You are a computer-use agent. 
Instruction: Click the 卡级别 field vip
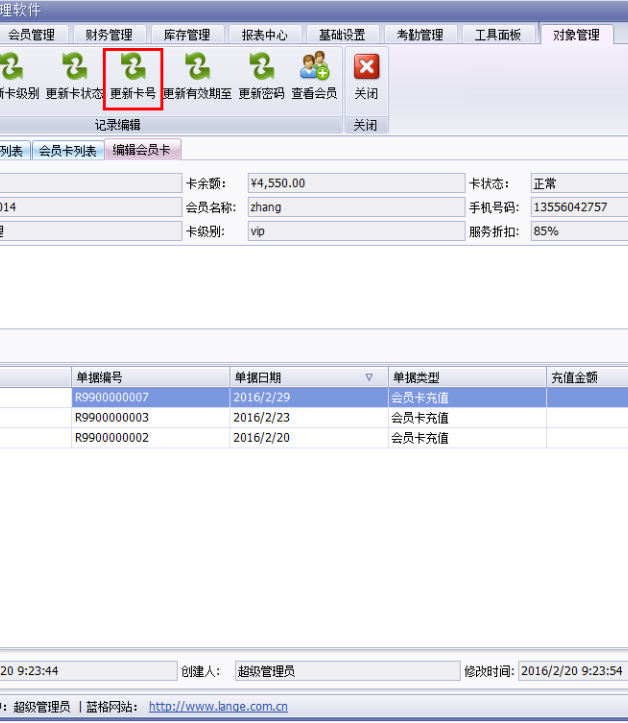356,231
